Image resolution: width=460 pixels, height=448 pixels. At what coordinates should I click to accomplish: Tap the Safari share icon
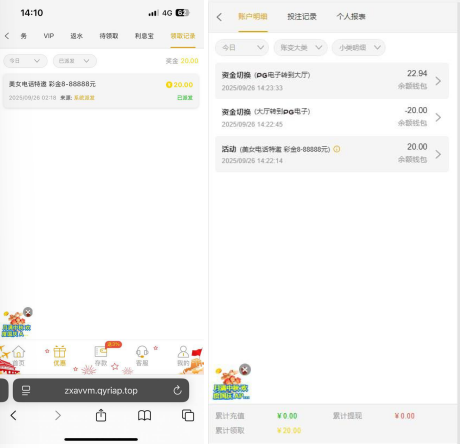101,415
